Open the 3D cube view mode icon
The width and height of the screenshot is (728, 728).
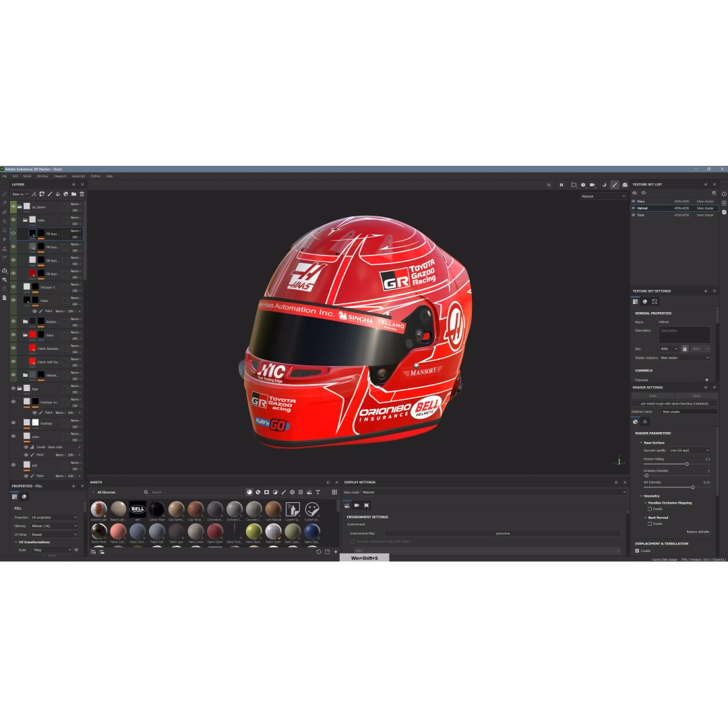[x=583, y=185]
